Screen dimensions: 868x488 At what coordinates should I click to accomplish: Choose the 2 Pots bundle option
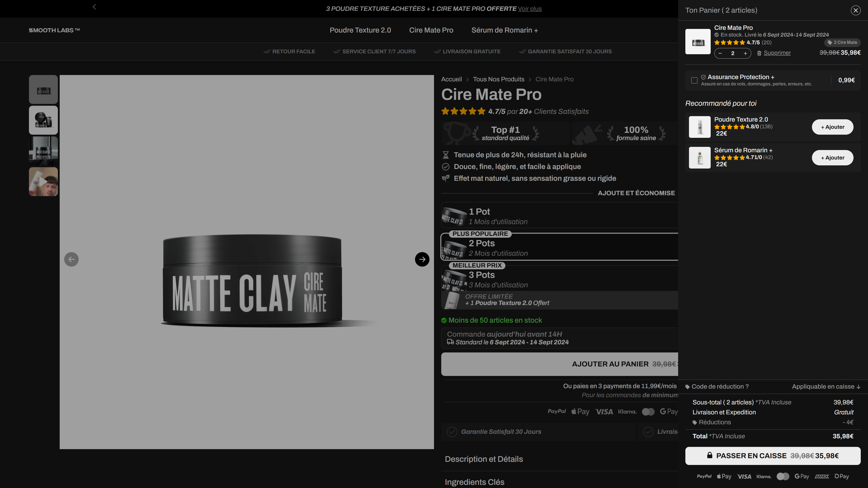click(x=559, y=247)
